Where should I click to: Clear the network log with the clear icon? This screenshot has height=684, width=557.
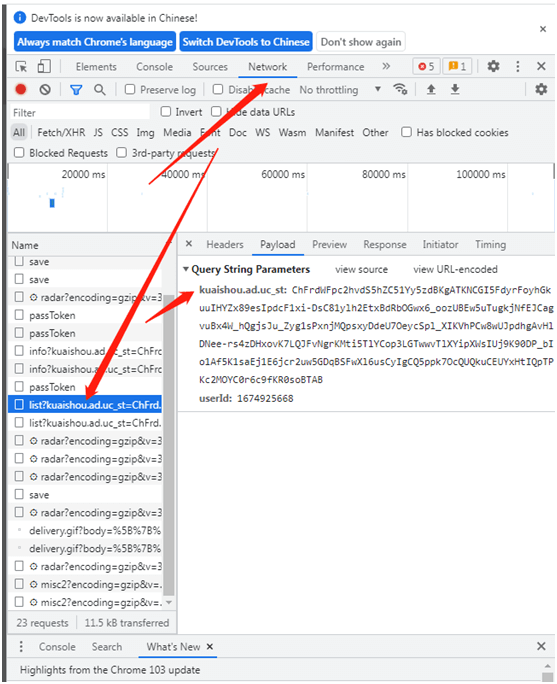tap(45, 89)
